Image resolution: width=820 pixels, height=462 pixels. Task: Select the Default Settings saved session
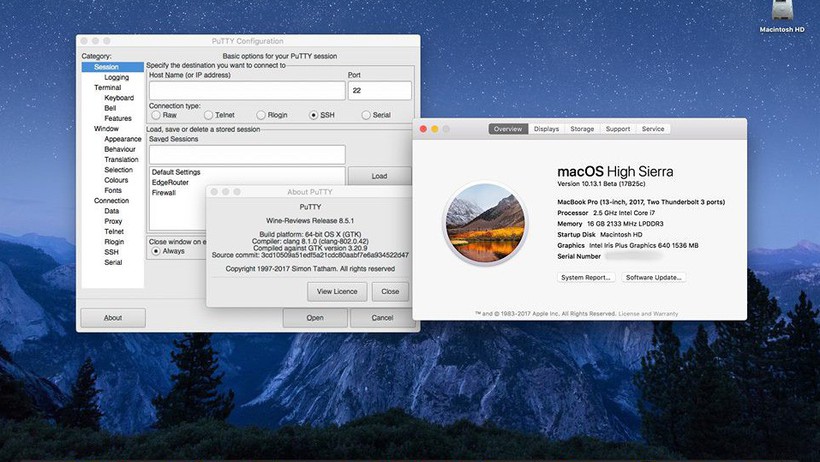(x=176, y=172)
